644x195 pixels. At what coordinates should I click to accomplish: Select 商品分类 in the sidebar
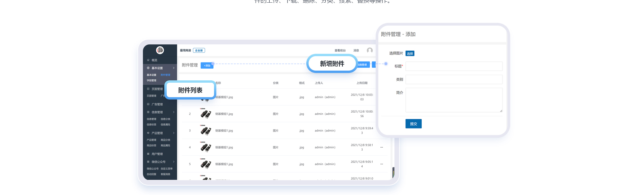pos(165,140)
